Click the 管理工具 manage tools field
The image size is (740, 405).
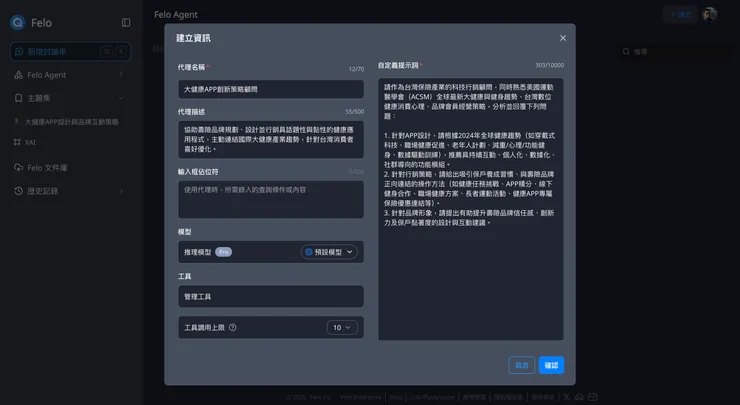tap(271, 296)
